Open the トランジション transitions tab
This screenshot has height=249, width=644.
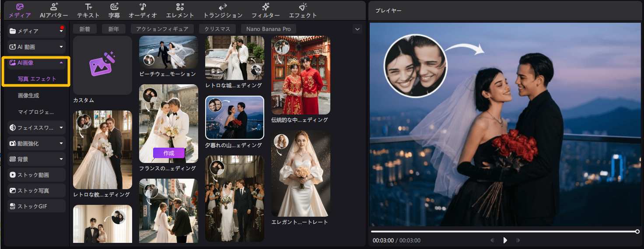coord(223,10)
